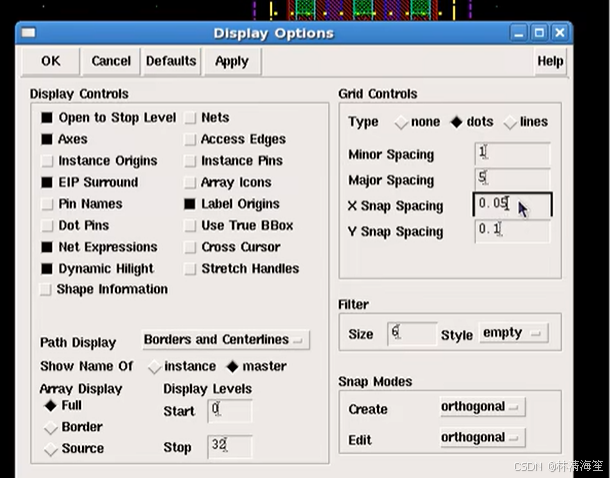Select Show Name Of master
610x478 pixels.
tap(232, 366)
